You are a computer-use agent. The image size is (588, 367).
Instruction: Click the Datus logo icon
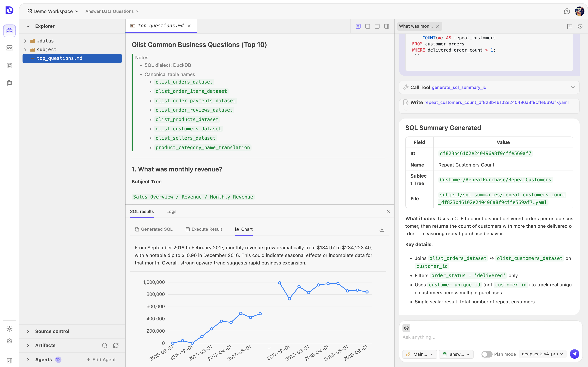pyautogui.click(x=9, y=10)
